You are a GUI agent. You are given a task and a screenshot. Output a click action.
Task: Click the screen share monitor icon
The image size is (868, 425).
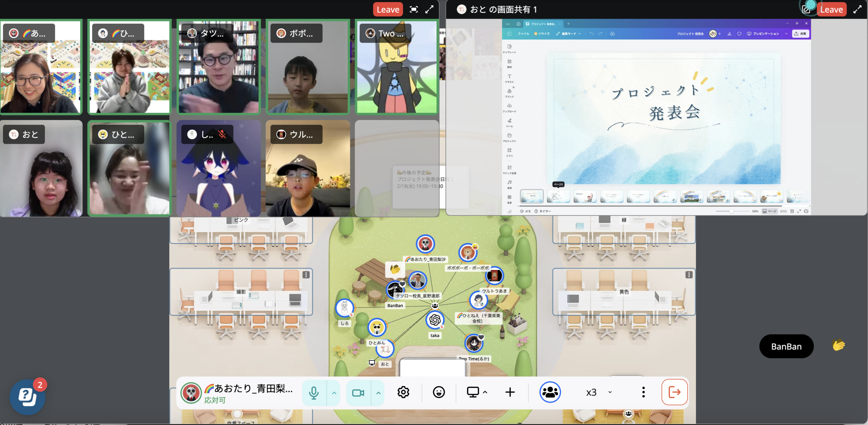click(473, 392)
